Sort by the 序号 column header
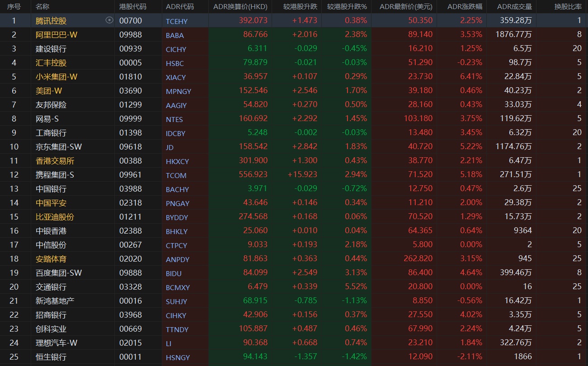 tap(14, 7)
